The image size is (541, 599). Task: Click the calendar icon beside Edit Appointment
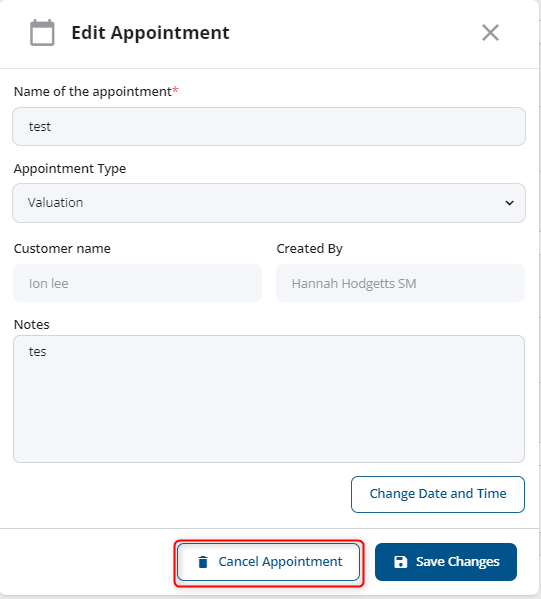click(x=42, y=32)
